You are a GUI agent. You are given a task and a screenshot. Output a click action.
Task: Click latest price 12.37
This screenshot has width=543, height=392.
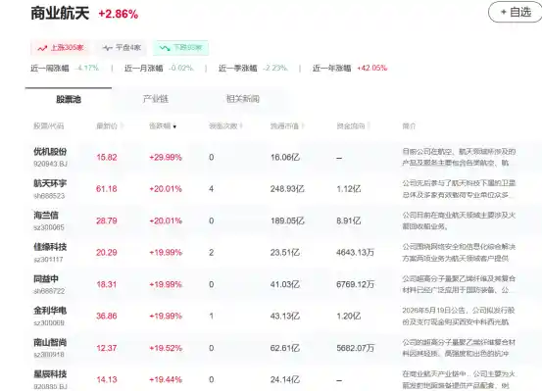tap(107, 348)
